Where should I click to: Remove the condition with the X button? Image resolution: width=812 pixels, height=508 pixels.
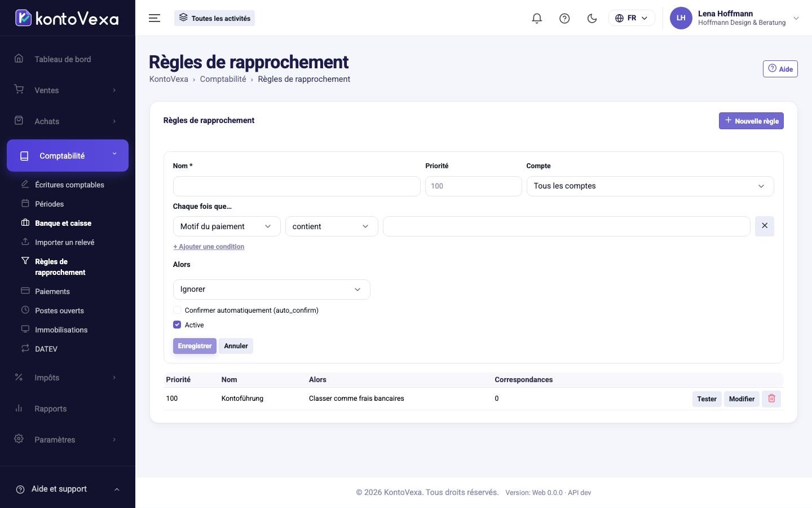pos(765,226)
